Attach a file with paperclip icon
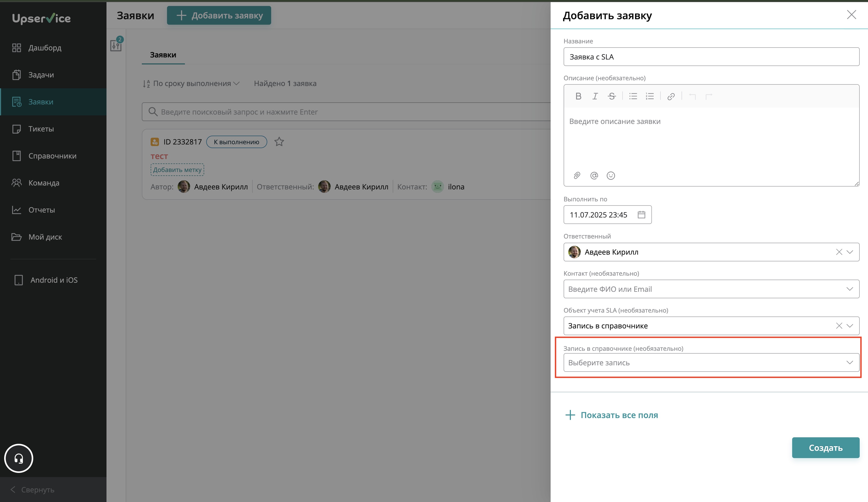The height and width of the screenshot is (502, 868). tap(577, 176)
